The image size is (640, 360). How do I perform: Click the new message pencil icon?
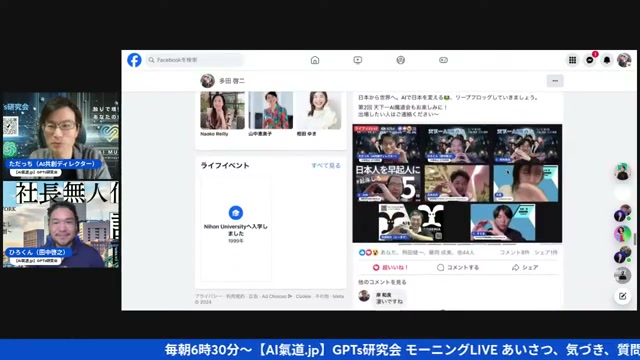[622, 296]
